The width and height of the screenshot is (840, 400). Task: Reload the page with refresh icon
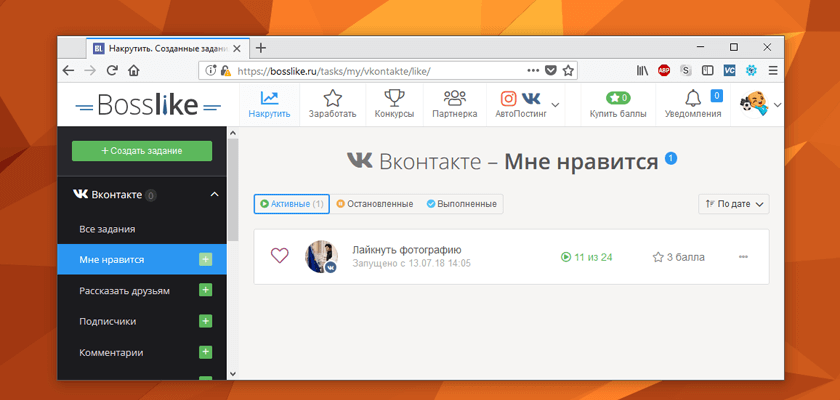click(x=112, y=70)
